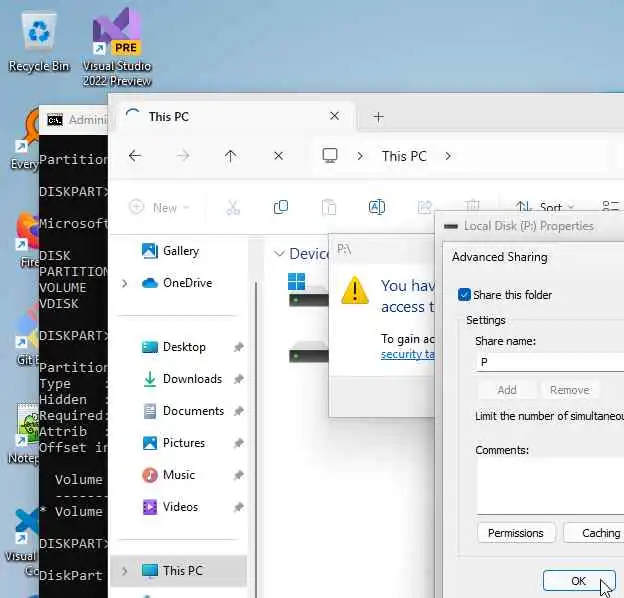Click the Windows drive icon under Devices

tap(308, 290)
